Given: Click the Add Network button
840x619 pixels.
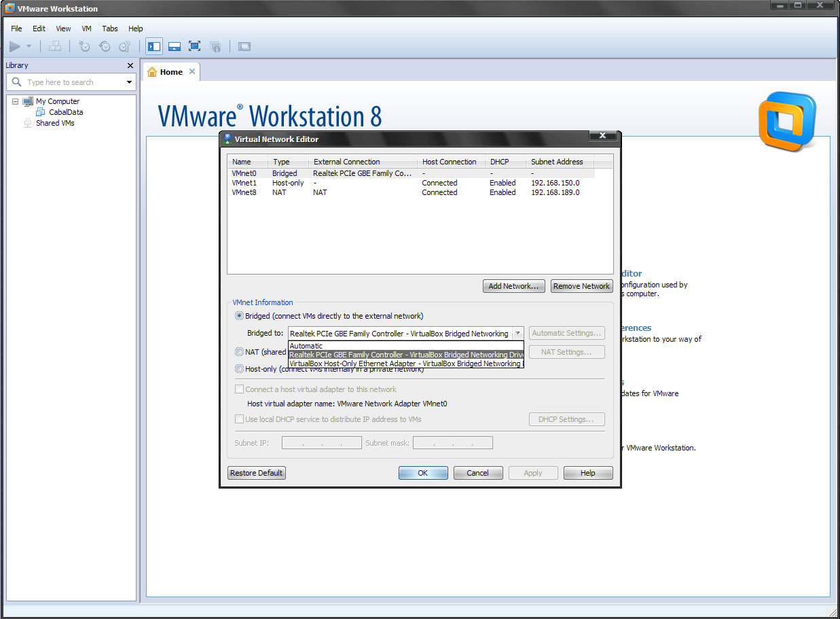Looking at the screenshot, I should [514, 286].
